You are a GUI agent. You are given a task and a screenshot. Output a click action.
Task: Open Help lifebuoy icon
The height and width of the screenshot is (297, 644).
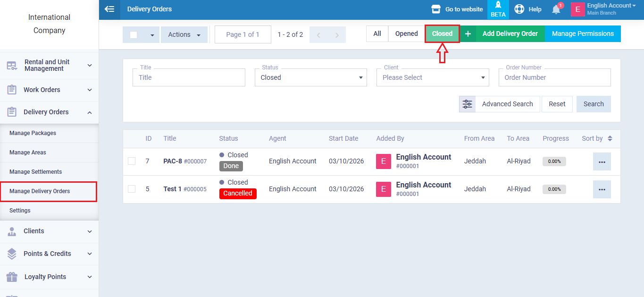pyautogui.click(x=519, y=9)
